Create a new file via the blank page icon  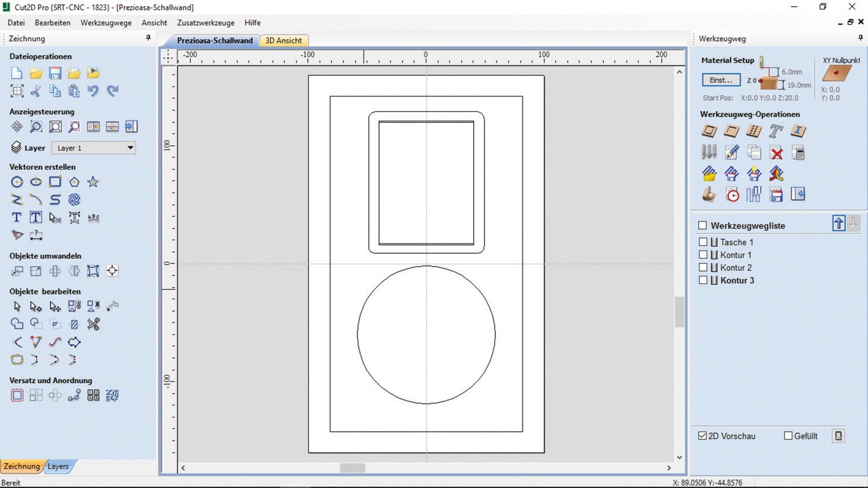click(16, 73)
